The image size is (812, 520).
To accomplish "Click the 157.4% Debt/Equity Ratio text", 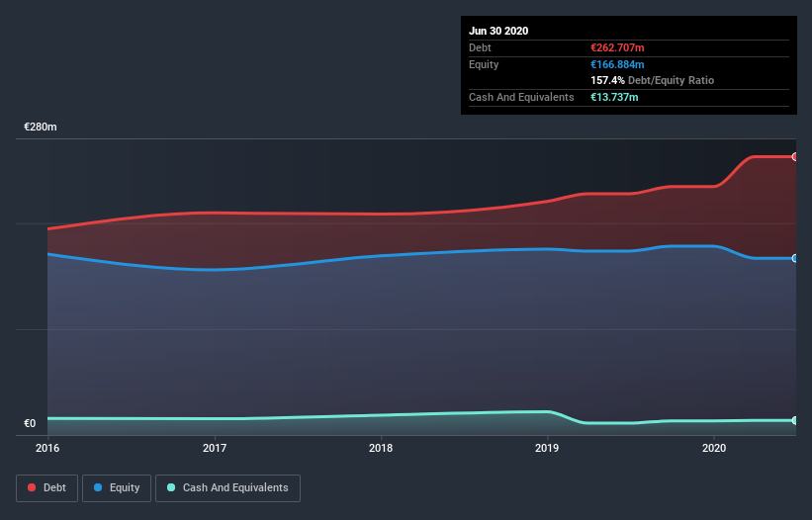I will [653, 80].
